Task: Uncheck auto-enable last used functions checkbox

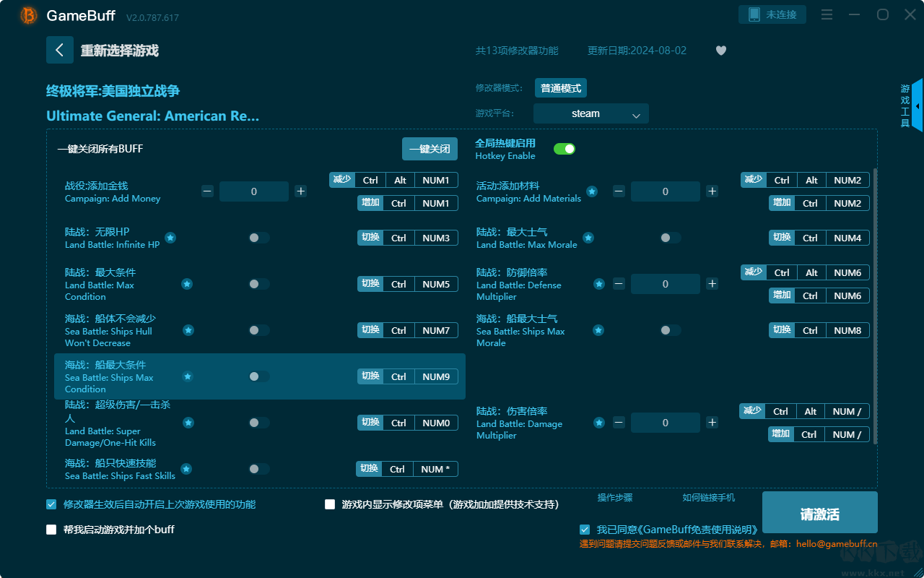Action: [x=51, y=504]
